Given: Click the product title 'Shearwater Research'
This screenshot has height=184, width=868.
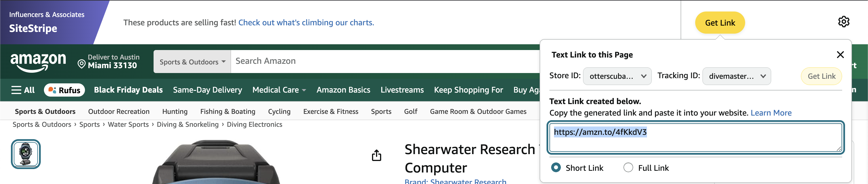Looking at the screenshot, I should click(470, 149).
